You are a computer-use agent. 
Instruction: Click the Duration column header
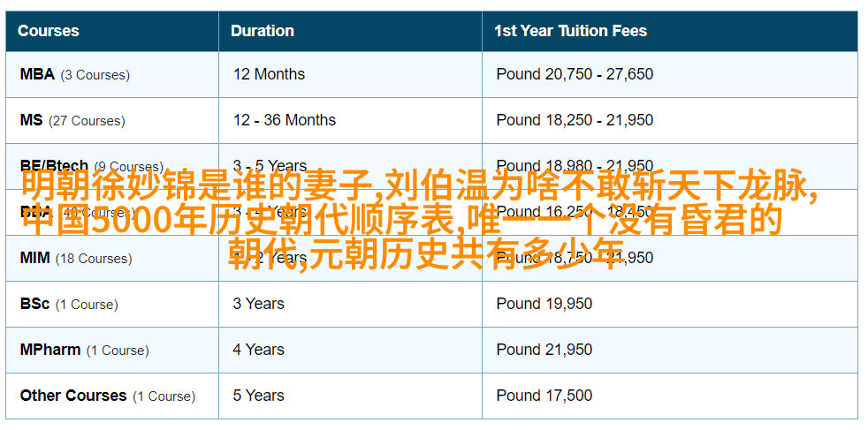(263, 30)
